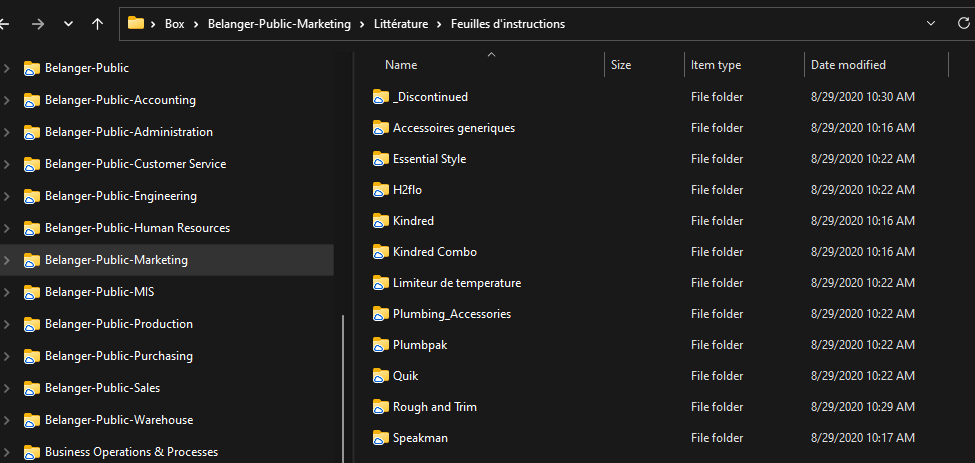Select Belanger-Public-Accounting in navigation pane
This screenshot has width=975, height=463.
[120, 100]
